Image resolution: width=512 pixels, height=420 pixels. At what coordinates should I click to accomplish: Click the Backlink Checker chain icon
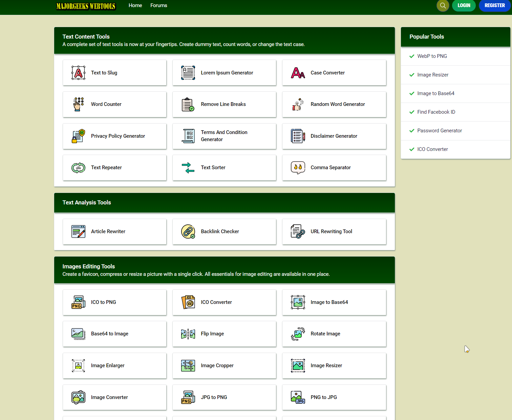188,231
